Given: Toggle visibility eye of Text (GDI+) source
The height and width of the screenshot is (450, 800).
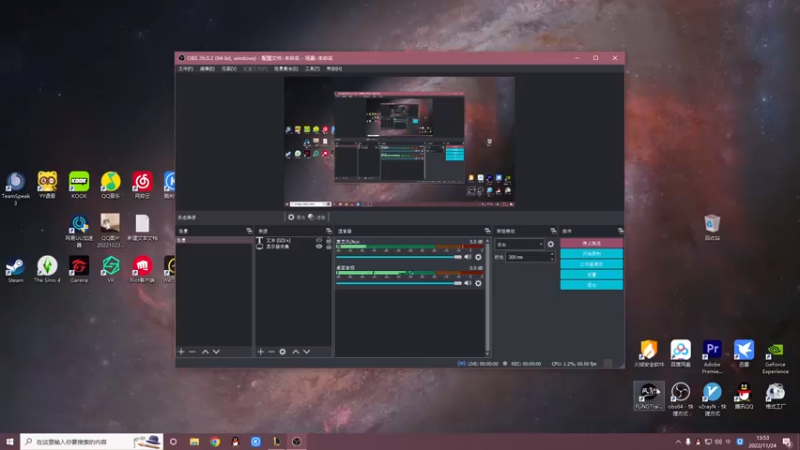Looking at the screenshot, I should [319, 240].
